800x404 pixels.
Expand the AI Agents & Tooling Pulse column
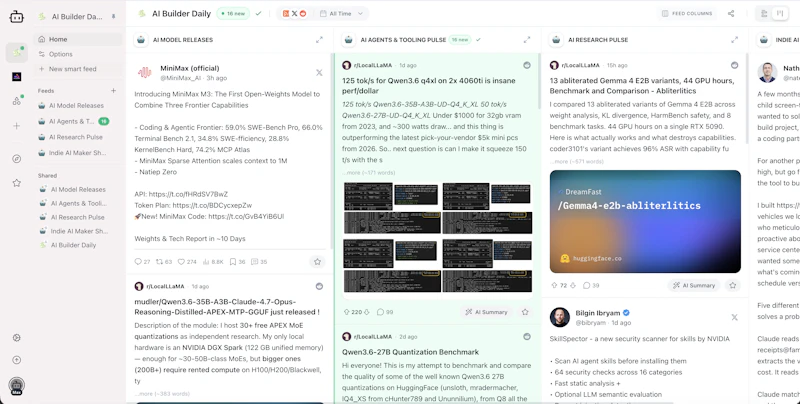pos(527,40)
